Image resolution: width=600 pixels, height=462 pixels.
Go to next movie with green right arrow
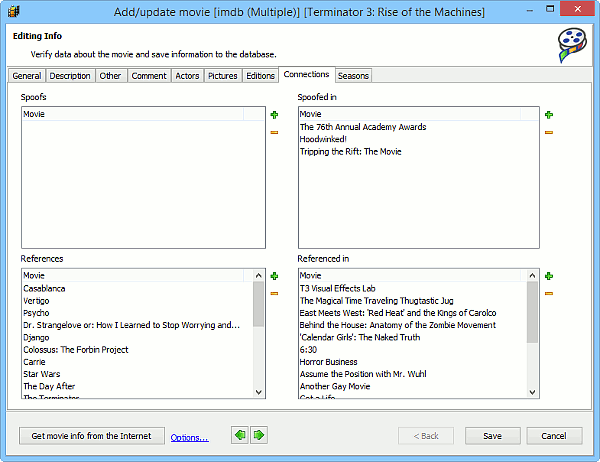[x=259, y=435]
